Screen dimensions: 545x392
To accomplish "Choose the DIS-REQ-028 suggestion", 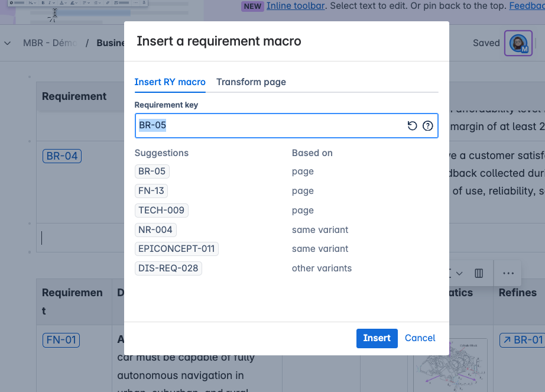I will [168, 268].
